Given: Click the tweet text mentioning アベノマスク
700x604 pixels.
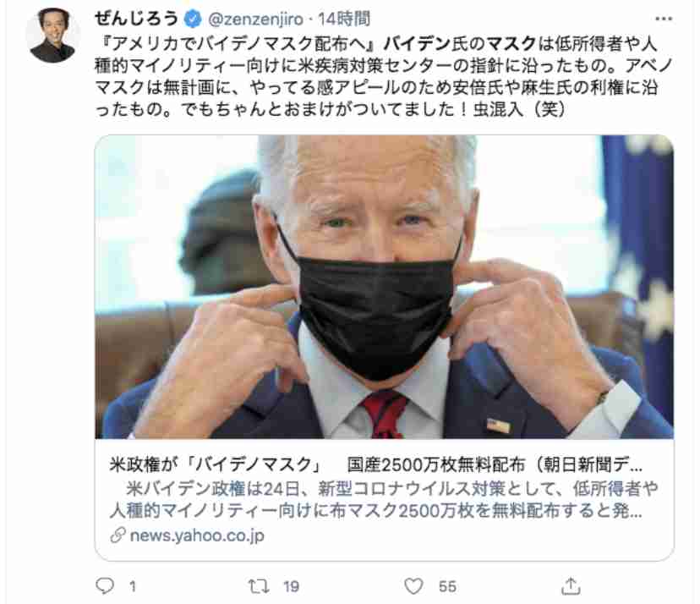Looking at the screenshot, I should coord(384,76).
